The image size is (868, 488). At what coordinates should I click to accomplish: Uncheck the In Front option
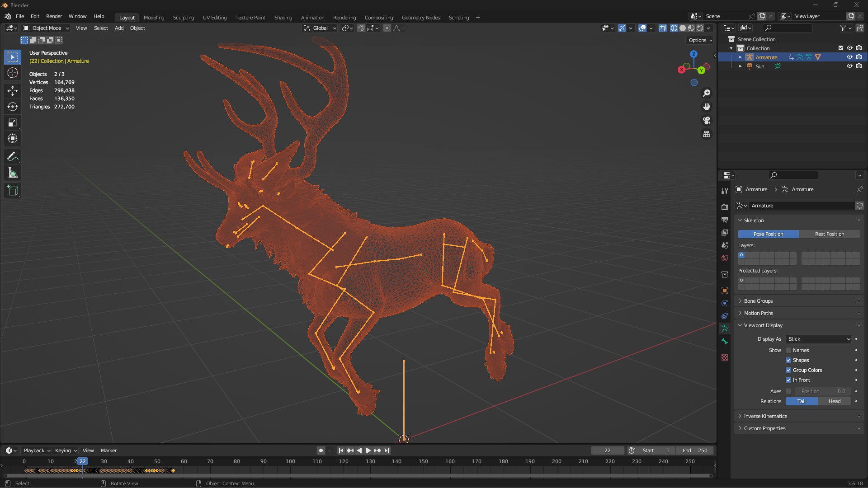point(788,380)
